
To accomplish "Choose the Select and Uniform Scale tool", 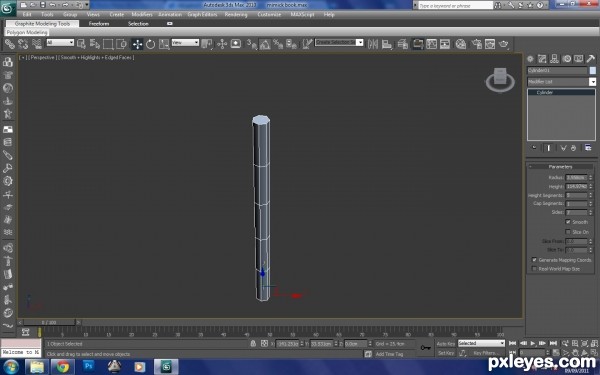I will coord(164,44).
